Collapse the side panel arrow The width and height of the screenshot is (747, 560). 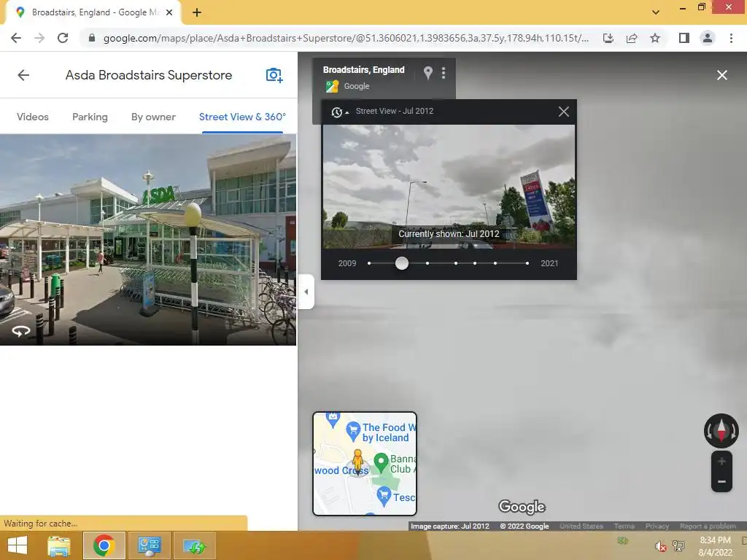(306, 292)
